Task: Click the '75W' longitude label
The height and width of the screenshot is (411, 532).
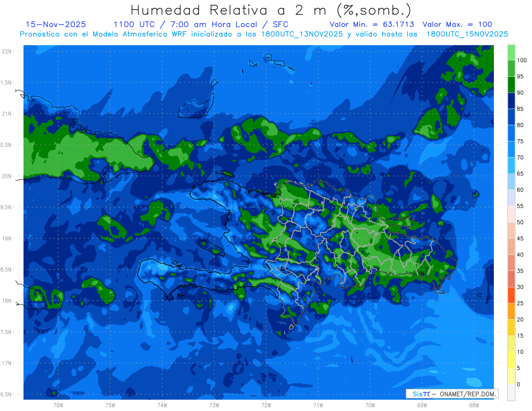Action: (110, 405)
